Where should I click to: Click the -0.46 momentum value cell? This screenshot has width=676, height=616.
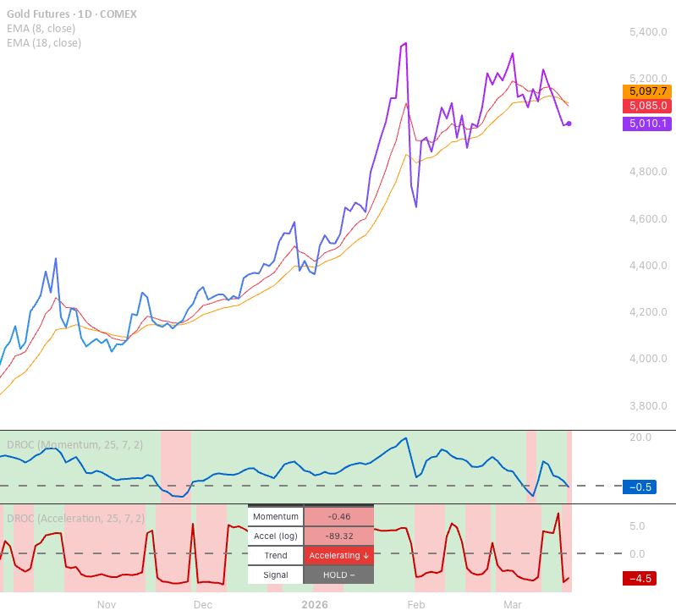[339, 516]
